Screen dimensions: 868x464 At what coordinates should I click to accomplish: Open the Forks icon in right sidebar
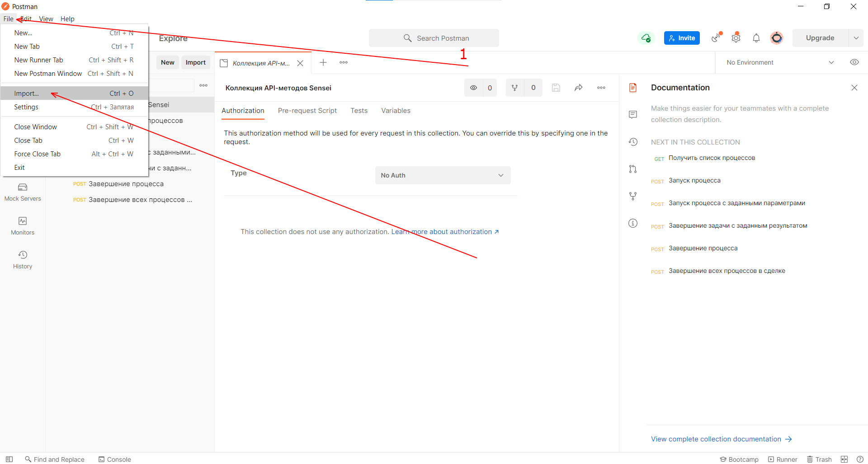[633, 196]
